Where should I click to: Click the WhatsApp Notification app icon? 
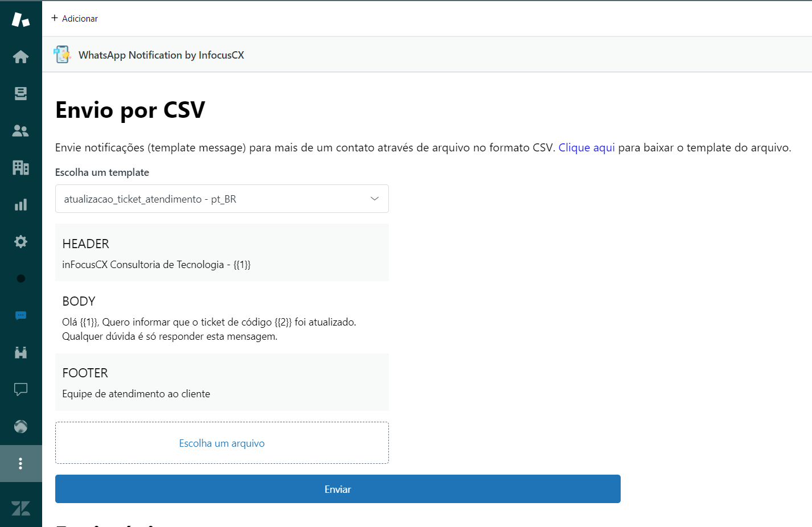(x=62, y=55)
